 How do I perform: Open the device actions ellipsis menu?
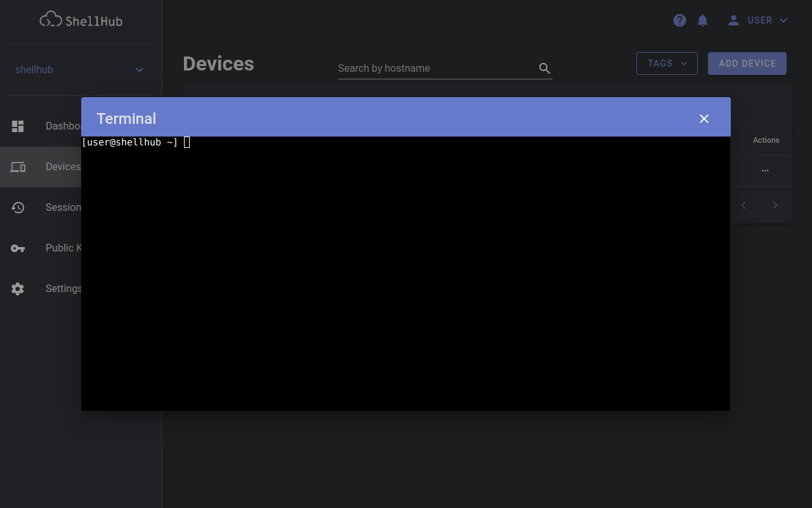point(765,170)
